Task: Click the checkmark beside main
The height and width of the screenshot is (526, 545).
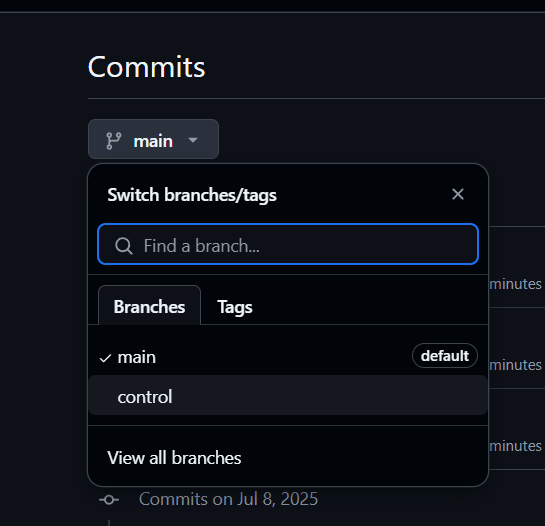Action: coord(105,358)
